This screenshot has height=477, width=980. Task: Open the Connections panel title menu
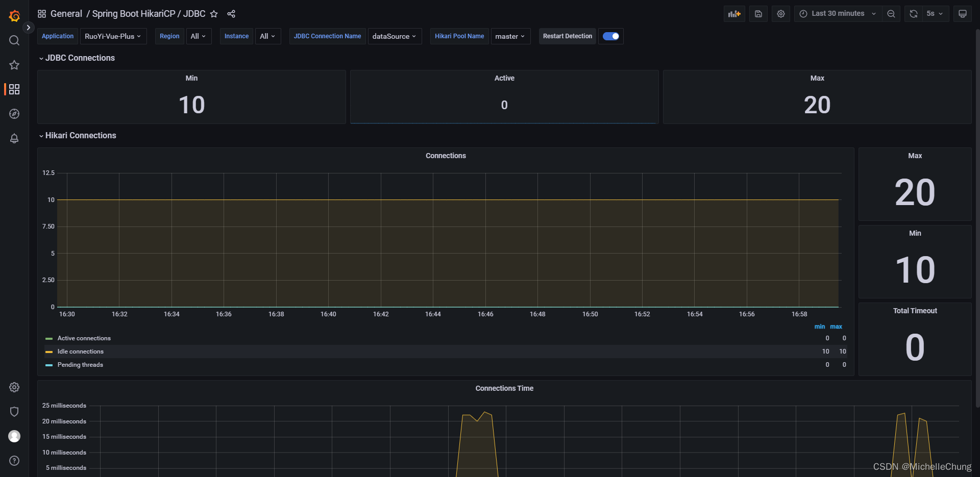click(x=446, y=156)
